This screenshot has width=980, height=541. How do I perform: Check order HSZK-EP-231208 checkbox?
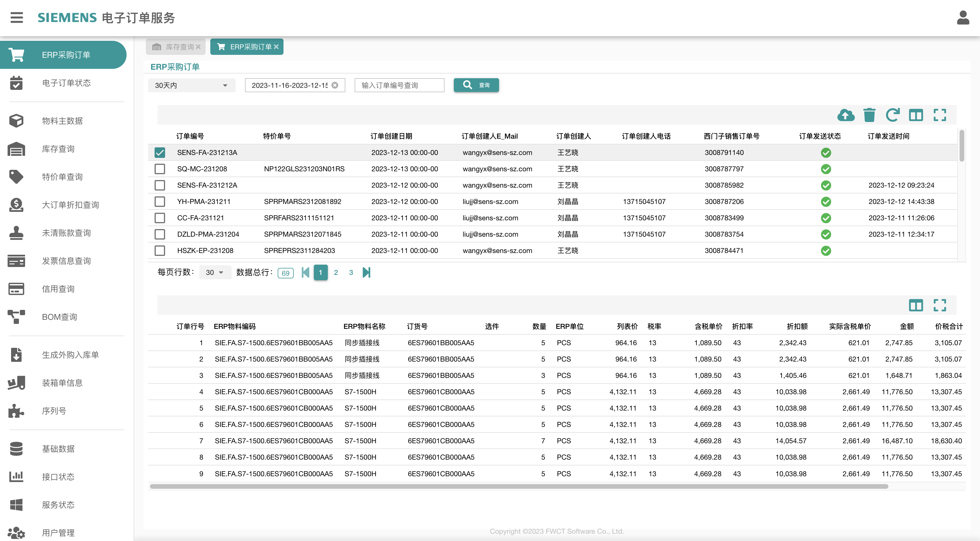(x=160, y=251)
